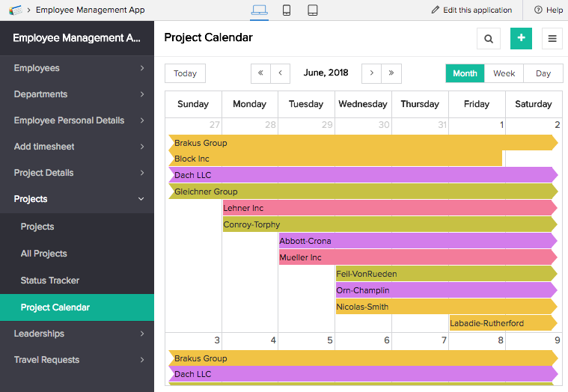Viewport: 568px width, 392px height.
Task: Switch to tablet preview icon
Action: coord(313,10)
